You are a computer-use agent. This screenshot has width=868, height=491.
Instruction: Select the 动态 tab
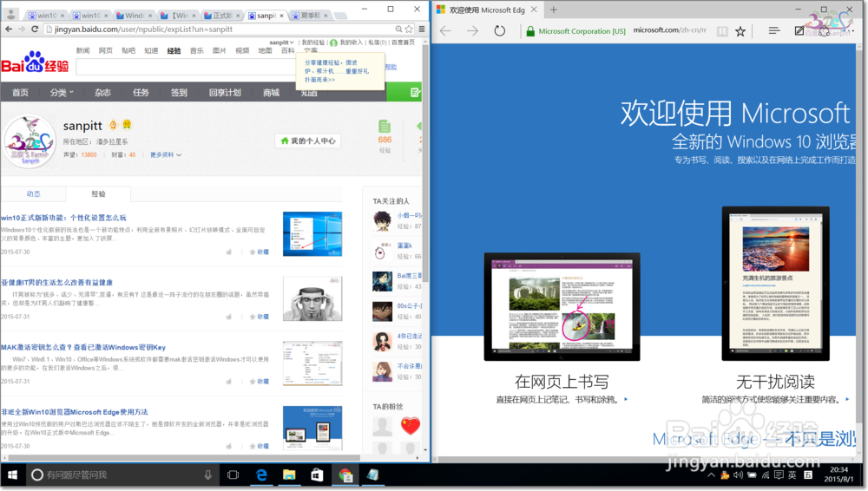click(x=33, y=193)
